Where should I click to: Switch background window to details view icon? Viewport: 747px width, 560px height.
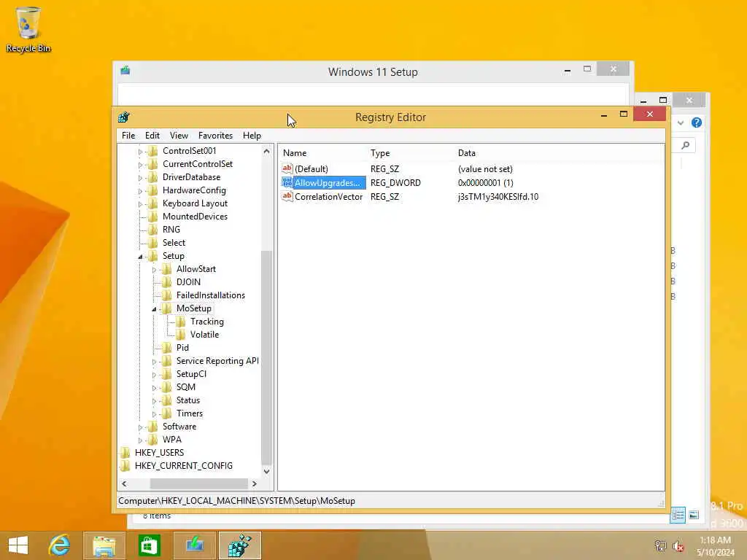click(x=678, y=516)
